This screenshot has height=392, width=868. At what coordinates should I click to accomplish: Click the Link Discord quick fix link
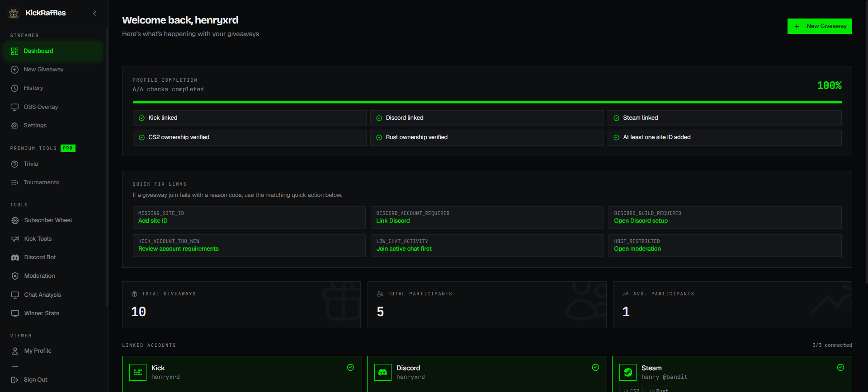coord(393,221)
